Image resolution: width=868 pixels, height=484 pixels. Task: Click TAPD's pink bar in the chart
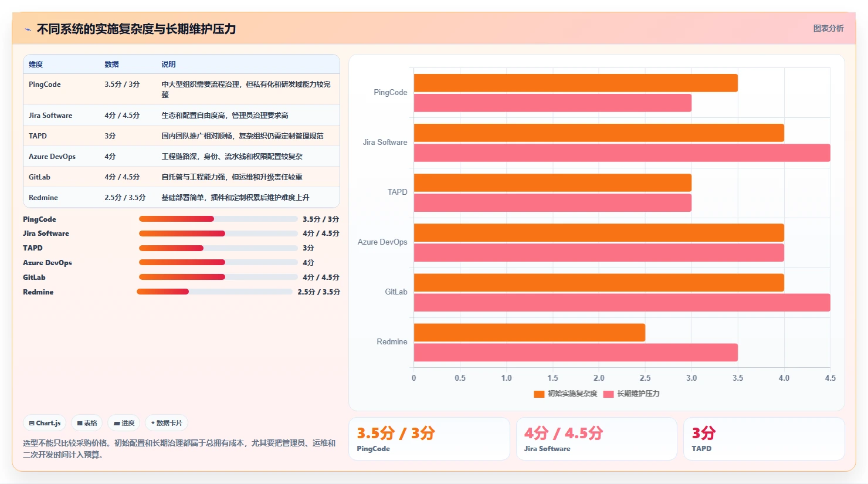click(x=552, y=203)
